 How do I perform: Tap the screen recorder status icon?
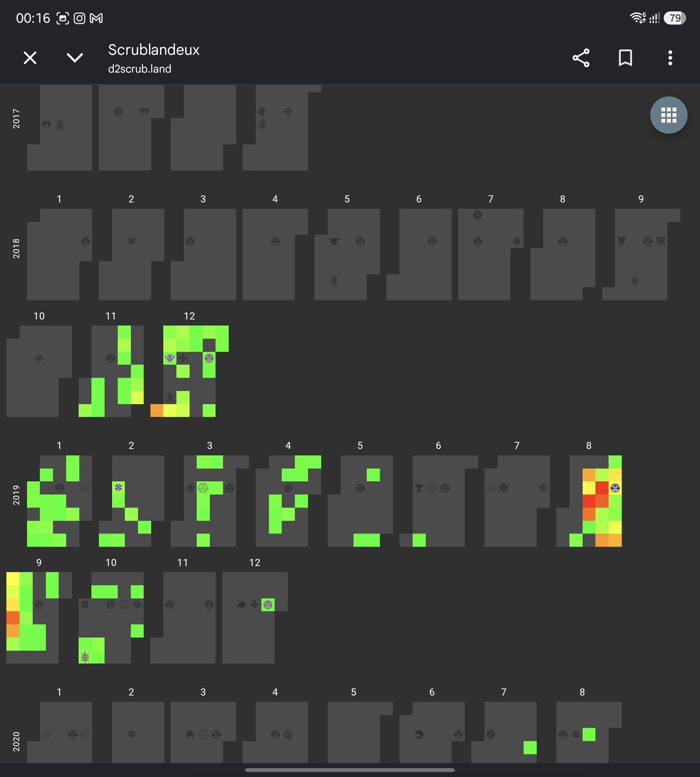tap(62, 18)
